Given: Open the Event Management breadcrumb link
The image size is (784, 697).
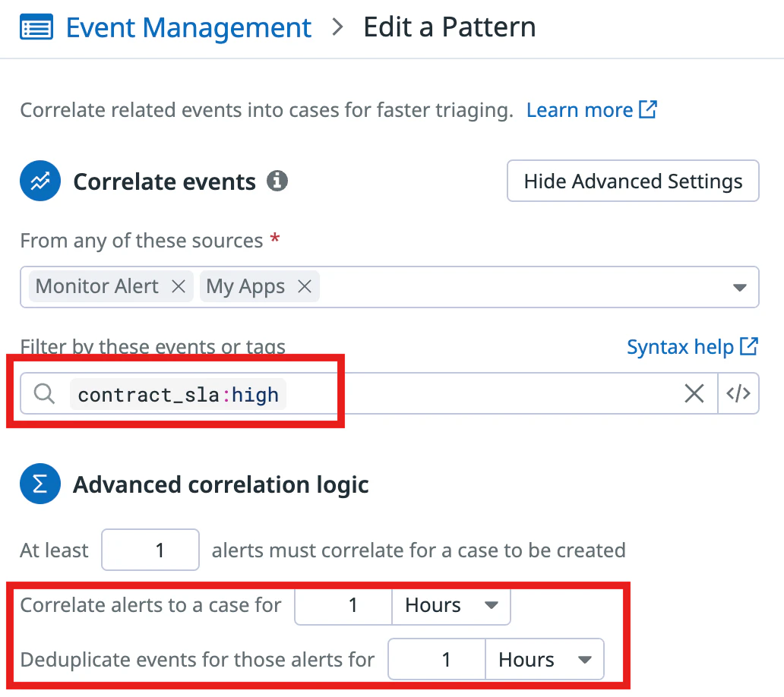Looking at the screenshot, I should (x=188, y=27).
